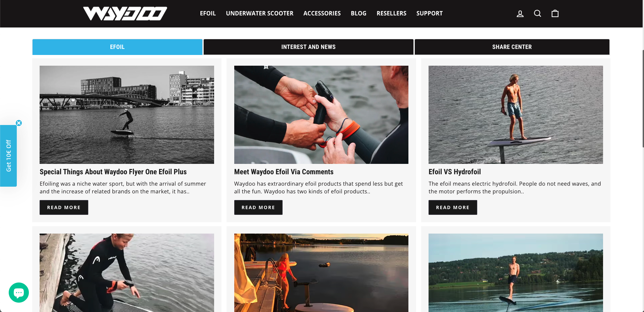Switch to the Share Center tab
The width and height of the screenshot is (644, 312).
(x=512, y=47)
